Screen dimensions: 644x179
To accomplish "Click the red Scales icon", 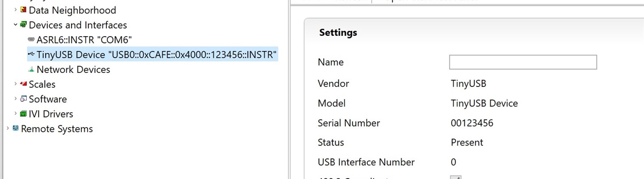I will coord(23,84).
